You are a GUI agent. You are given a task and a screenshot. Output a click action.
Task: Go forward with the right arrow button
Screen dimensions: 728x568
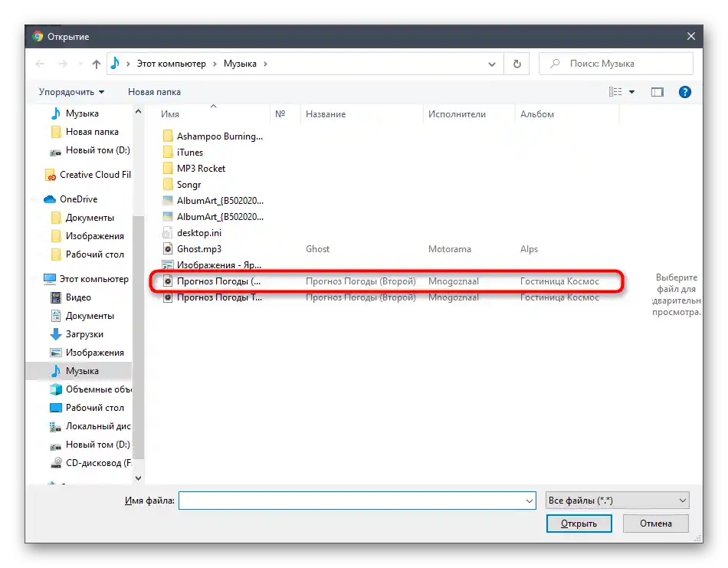[63, 64]
